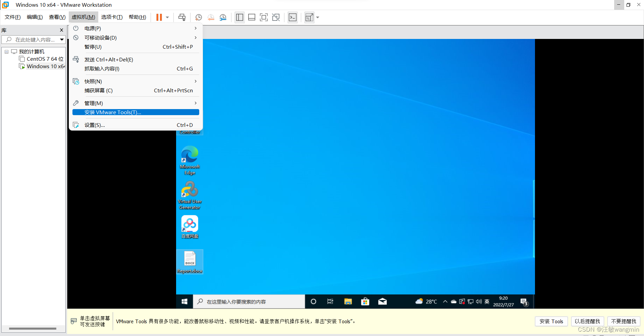Open the 帮助(H) menu

[x=138, y=17]
